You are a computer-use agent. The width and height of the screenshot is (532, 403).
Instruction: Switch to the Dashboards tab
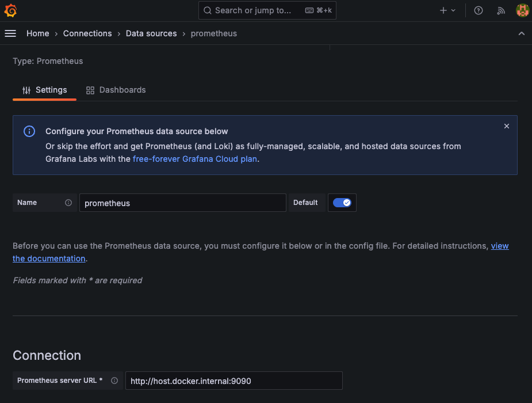116,90
